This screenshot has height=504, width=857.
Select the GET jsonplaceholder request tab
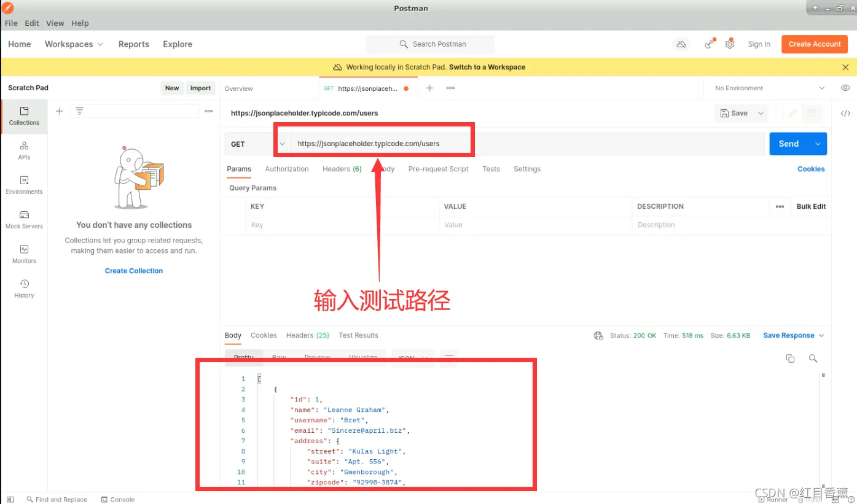coord(367,88)
